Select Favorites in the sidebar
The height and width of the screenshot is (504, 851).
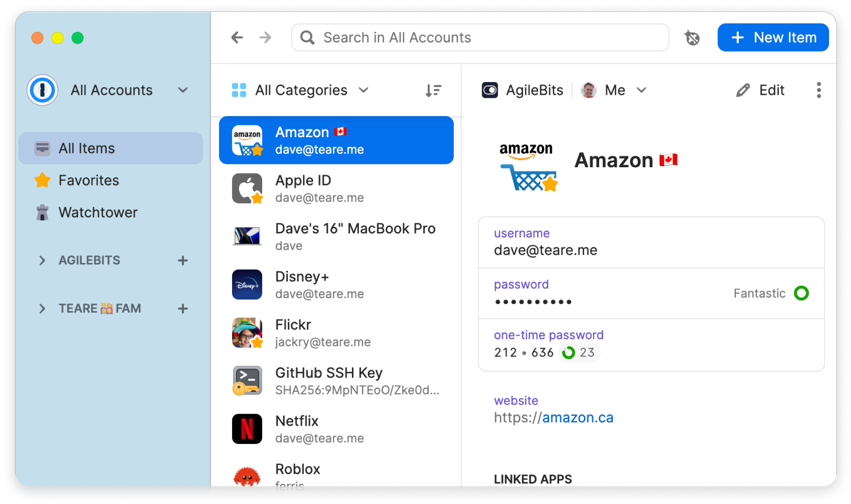pos(88,180)
